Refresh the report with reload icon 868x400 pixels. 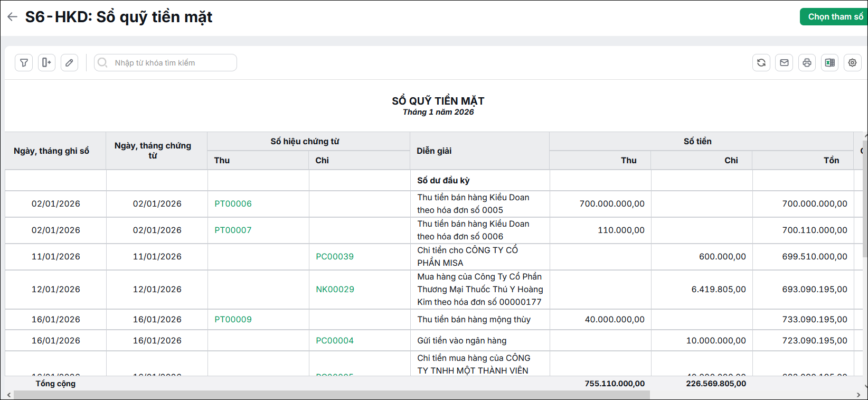pos(761,62)
